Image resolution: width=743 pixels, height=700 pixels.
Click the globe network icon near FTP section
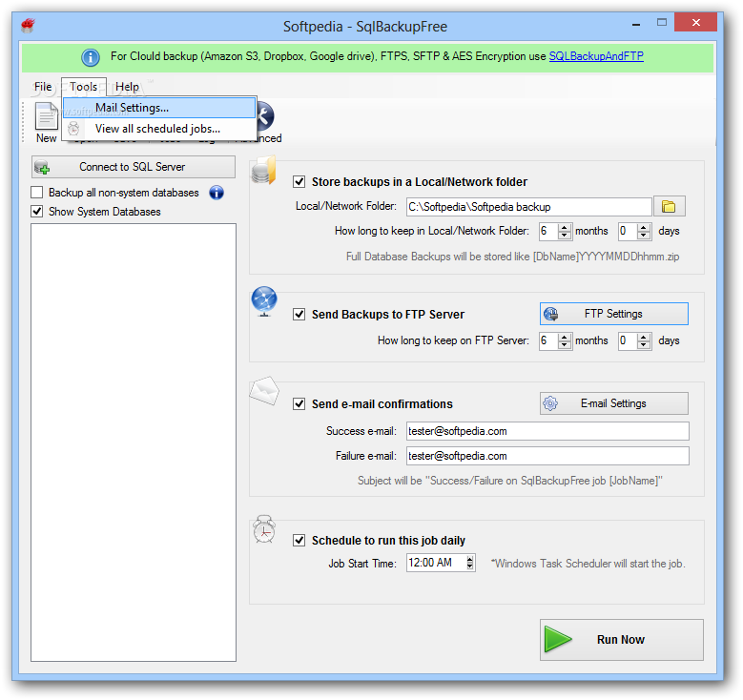(264, 301)
